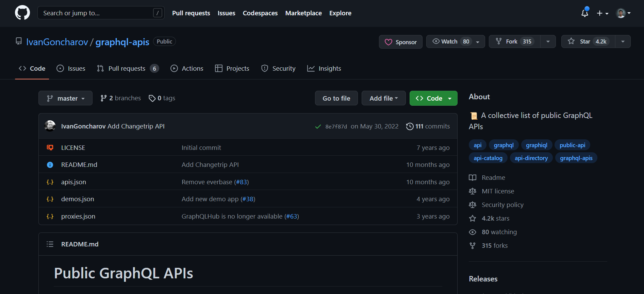View the 0 tags link

coord(162,98)
